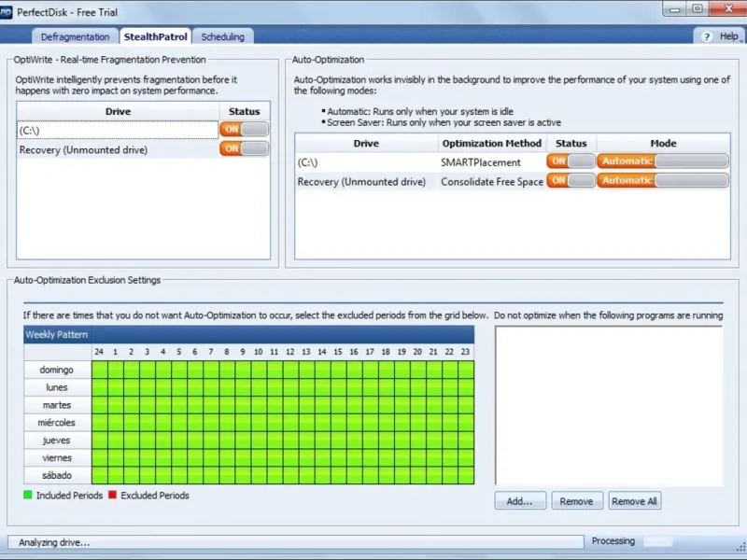
Task: Click the question mark help icon
Action: click(x=707, y=36)
